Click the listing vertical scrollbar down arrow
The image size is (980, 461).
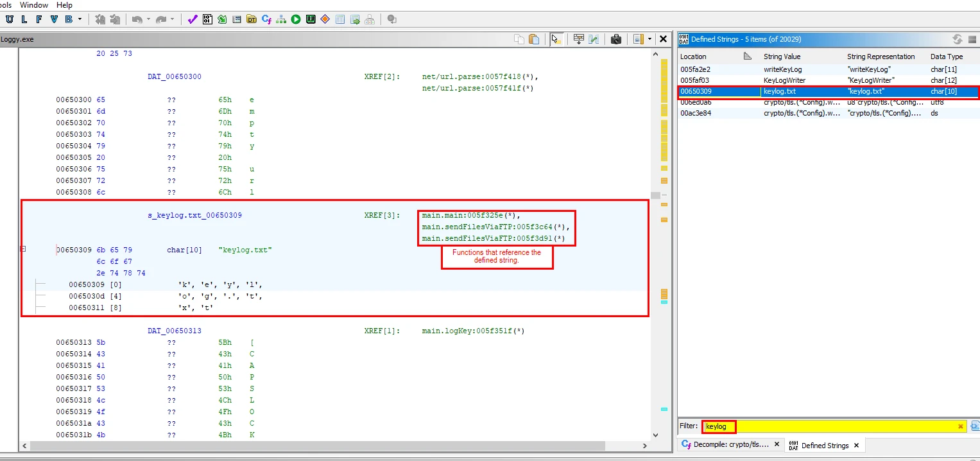click(x=655, y=435)
